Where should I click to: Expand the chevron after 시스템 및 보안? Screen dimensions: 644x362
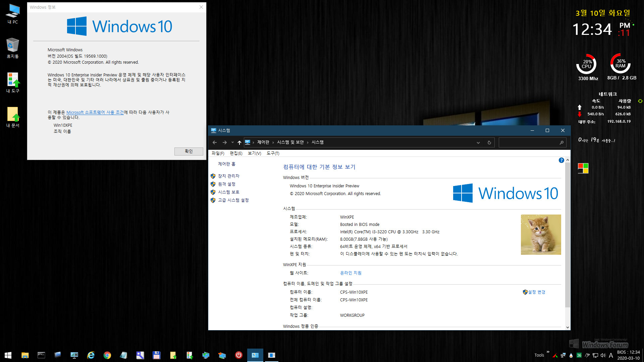[307, 142]
